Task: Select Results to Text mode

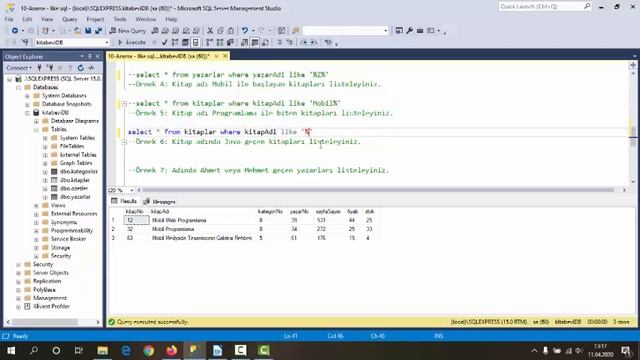Action: (x=244, y=42)
